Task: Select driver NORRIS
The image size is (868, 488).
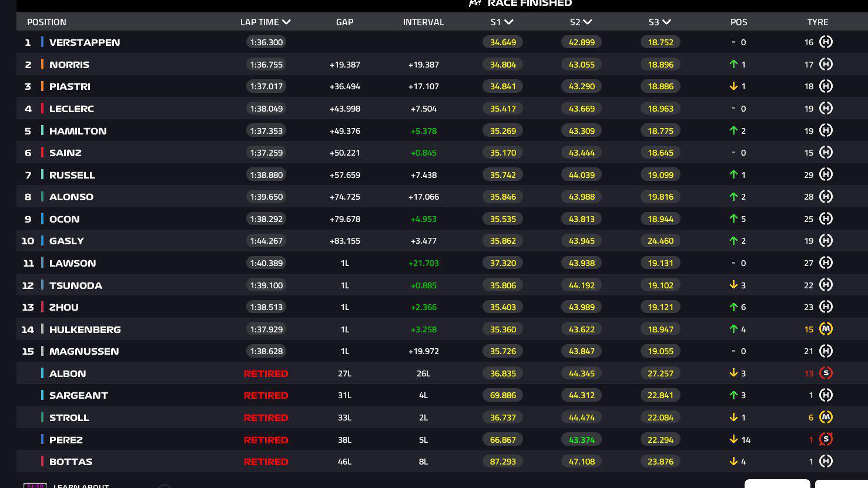Action: tap(69, 65)
